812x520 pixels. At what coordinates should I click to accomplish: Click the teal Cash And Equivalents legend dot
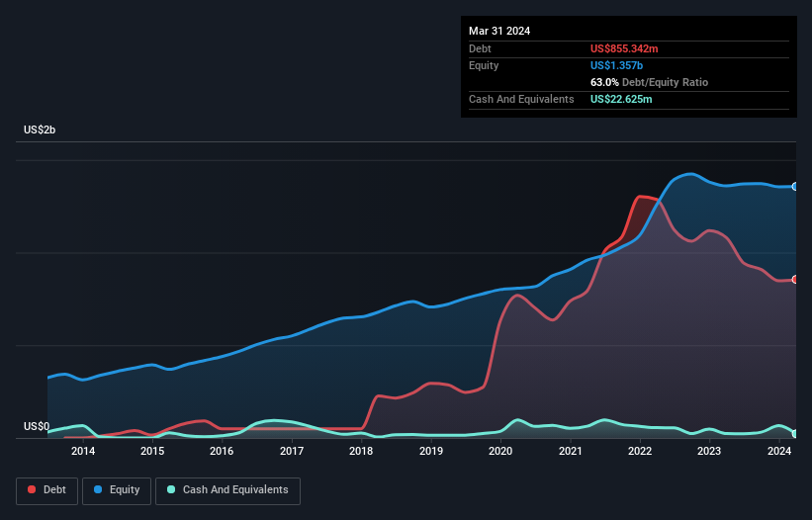tap(171, 489)
